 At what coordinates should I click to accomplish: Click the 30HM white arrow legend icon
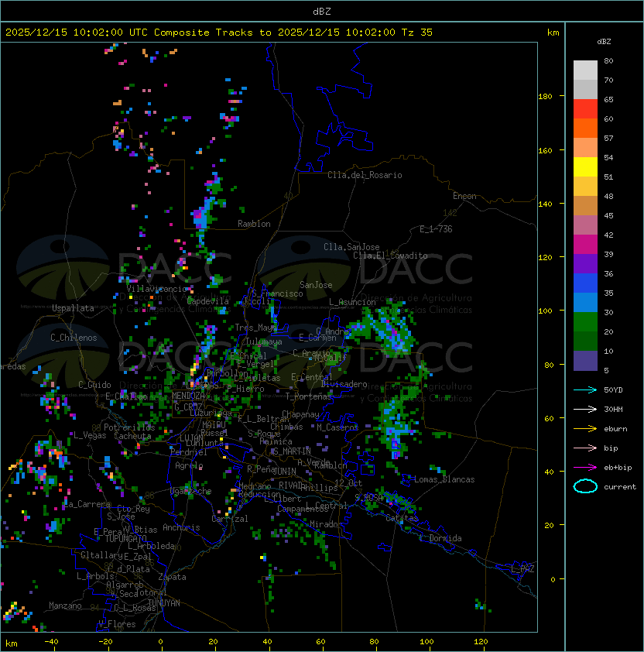pyautogui.click(x=585, y=409)
